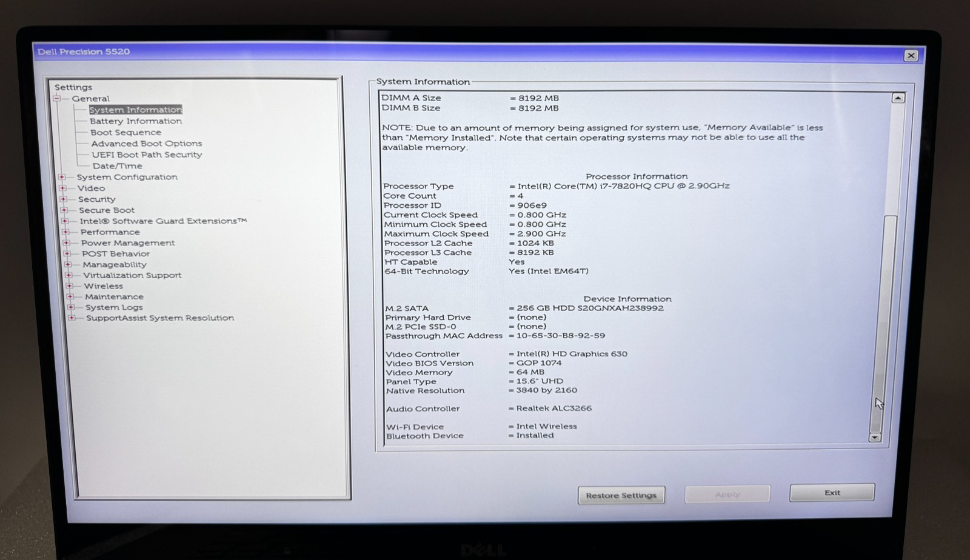Click the scroll down arrow
970x560 pixels.
point(875,437)
